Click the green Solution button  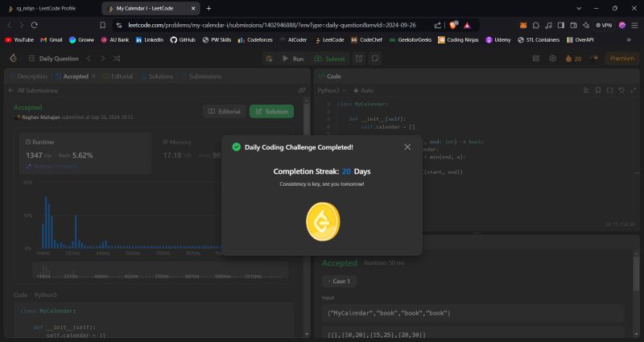click(271, 111)
